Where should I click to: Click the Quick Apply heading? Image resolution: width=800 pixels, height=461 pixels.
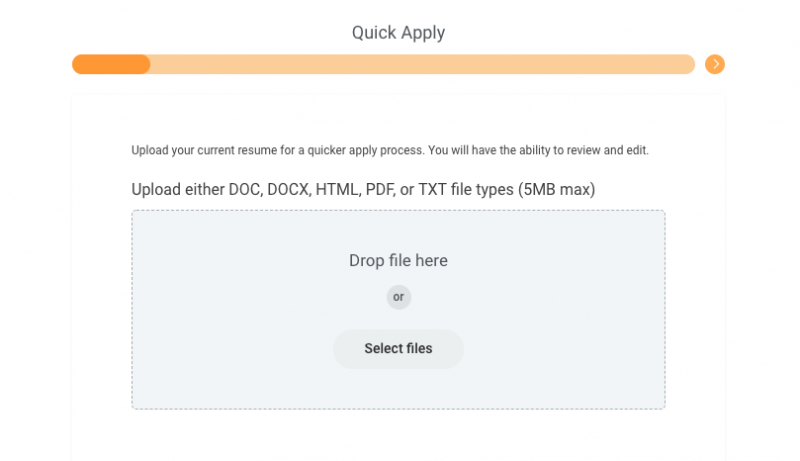click(x=398, y=32)
